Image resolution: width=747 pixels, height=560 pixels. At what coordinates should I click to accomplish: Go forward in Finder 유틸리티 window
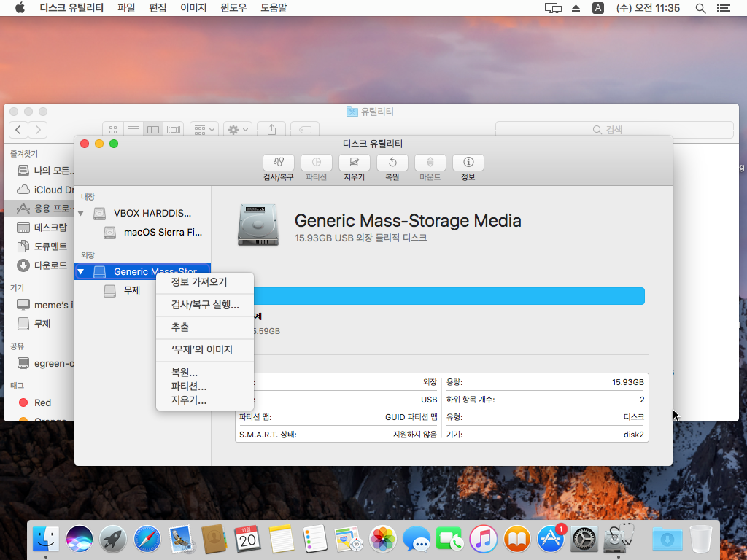(x=38, y=130)
